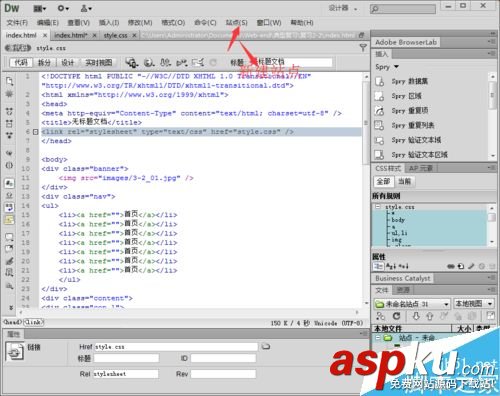500x396 pixels.
Task: Click New CSS Rule icon
Action: 461,266
